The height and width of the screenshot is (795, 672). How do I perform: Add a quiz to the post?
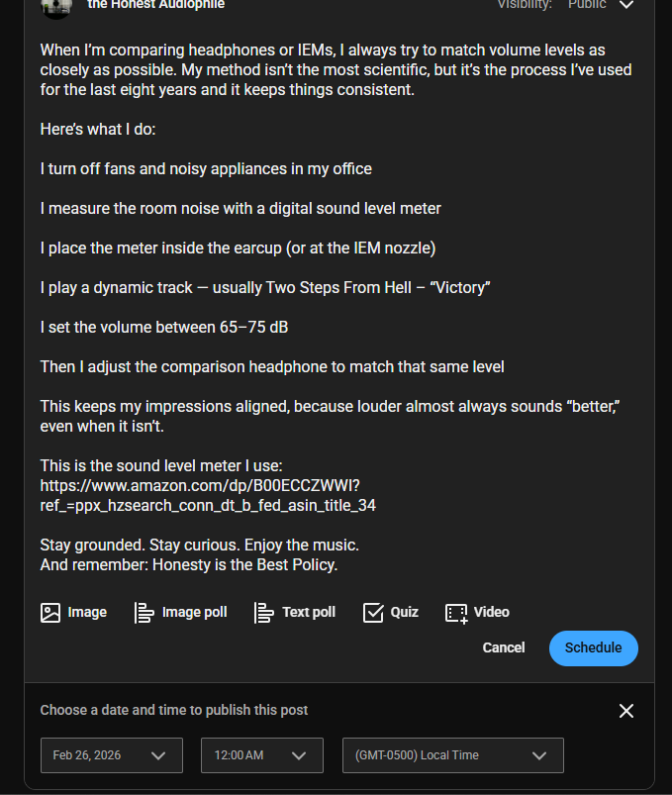(x=391, y=612)
